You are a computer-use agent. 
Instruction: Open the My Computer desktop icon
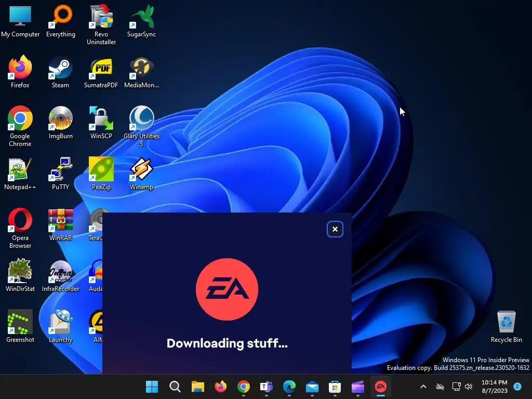click(20, 21)
